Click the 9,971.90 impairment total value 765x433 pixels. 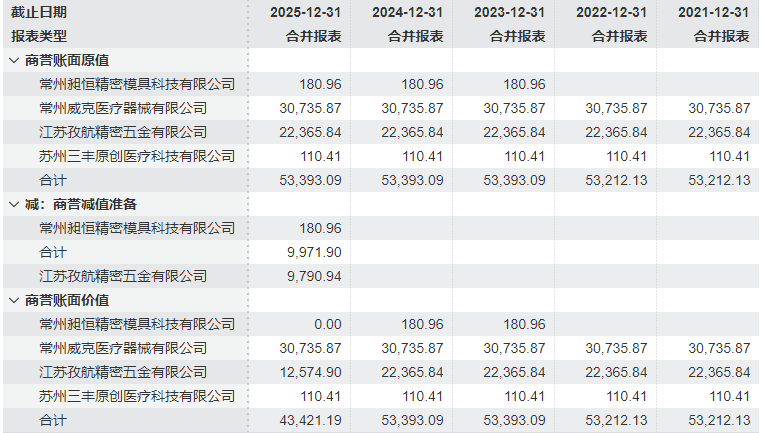[314, 253]
